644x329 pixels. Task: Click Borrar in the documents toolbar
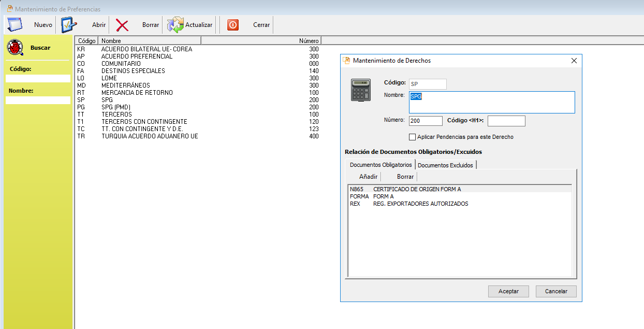(405, 177)
